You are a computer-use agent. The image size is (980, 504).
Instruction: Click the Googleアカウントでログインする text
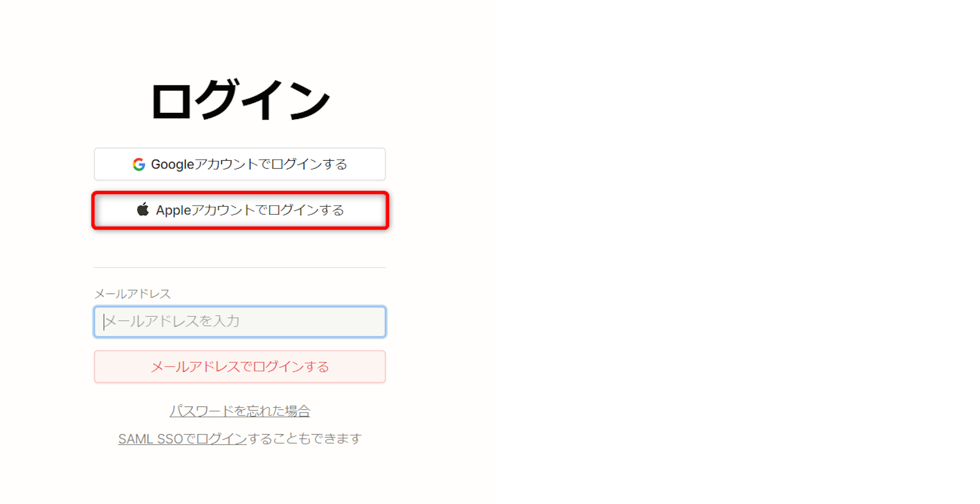click(x=249, y=164)
